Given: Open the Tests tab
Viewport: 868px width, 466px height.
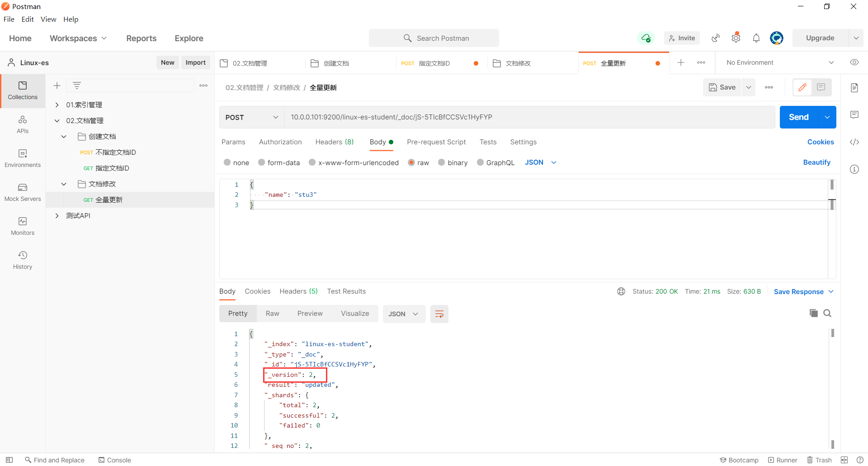Looking at the screenshot, I should pos(488,142).
